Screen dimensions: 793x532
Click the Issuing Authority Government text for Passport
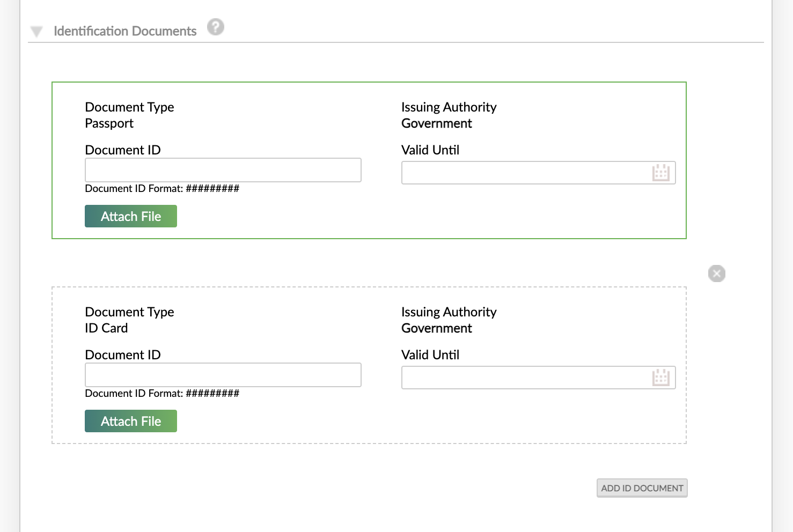(x=436, y=123)
